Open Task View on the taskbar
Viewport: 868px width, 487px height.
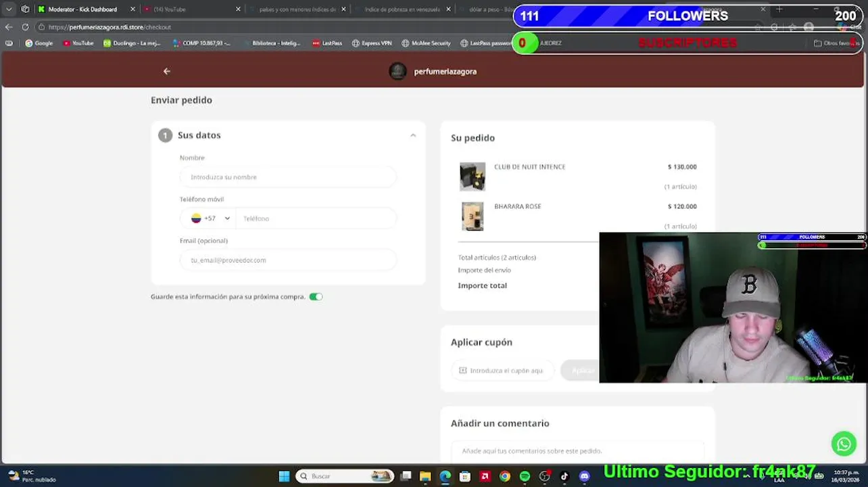[x=406, y=476]
